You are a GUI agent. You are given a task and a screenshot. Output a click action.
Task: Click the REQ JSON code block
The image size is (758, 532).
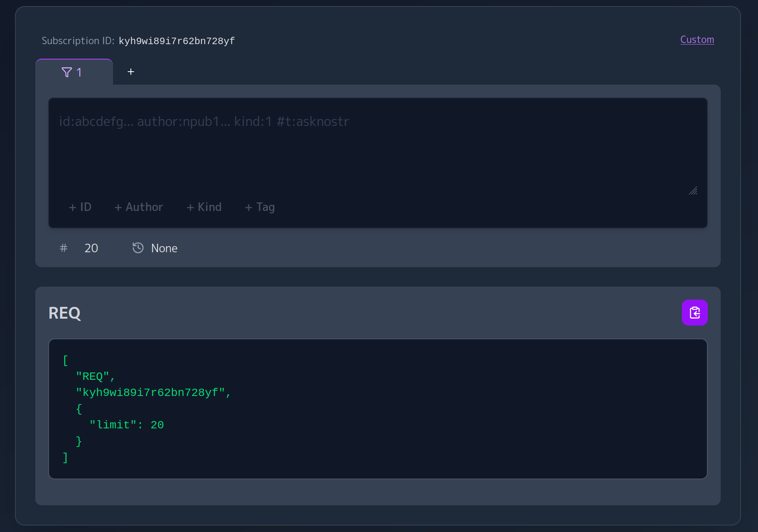[378, 409]
